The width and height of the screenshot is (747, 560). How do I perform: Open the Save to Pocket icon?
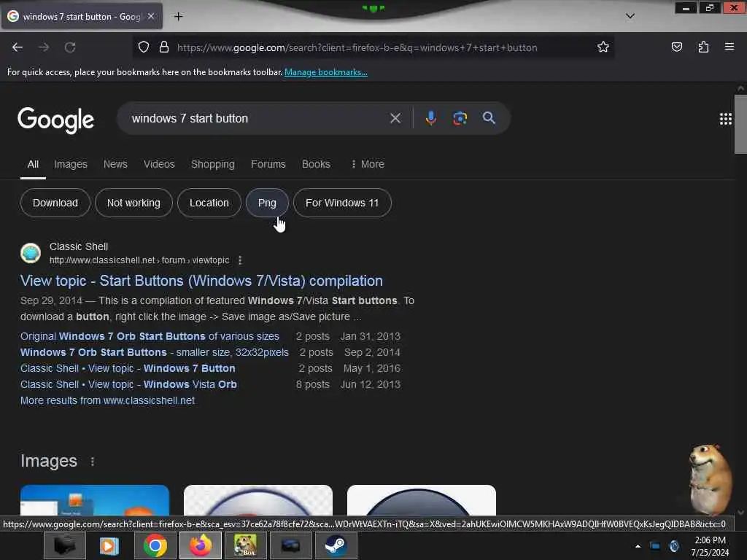pyautogui.click(x=676, y=47)
